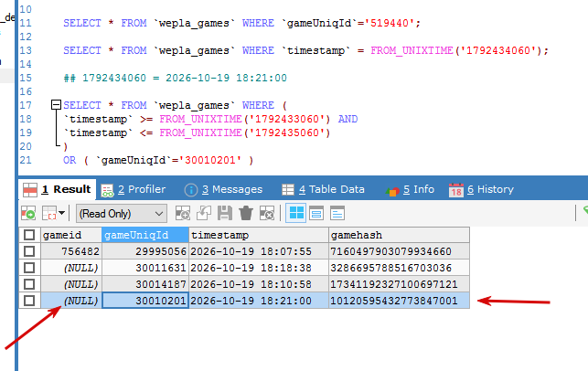Image resolution: width=588 pixels, height=371 pixels.
Task: Click the duplicate current row icon
Action: (204, 213)
